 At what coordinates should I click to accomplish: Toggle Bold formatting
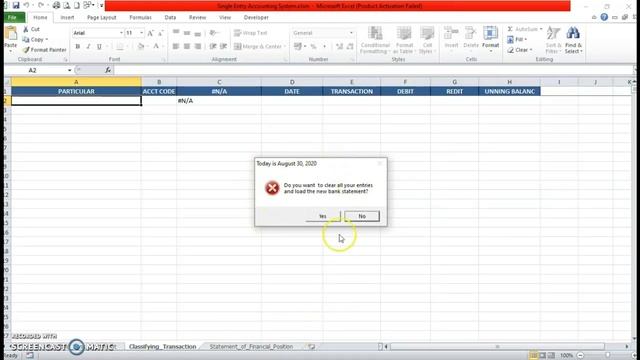[x=78, y=47]
